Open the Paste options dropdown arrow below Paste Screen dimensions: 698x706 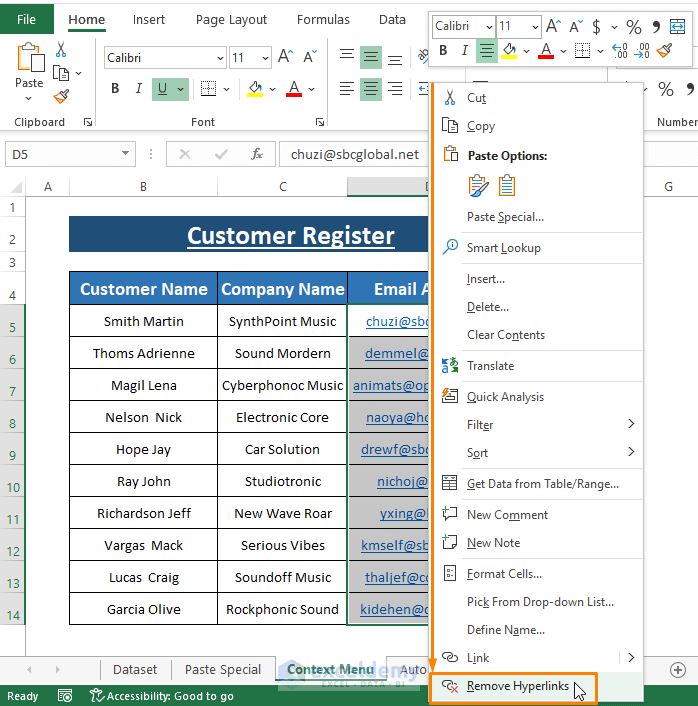[29, 98]
